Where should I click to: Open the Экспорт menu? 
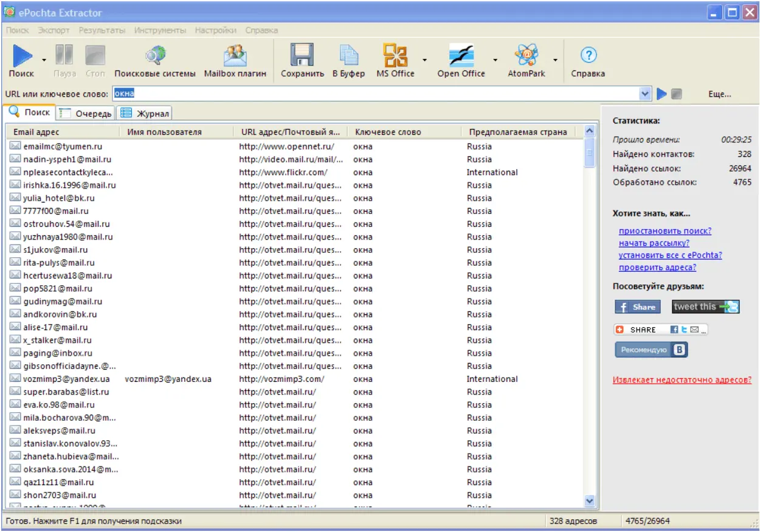[54, 30]
